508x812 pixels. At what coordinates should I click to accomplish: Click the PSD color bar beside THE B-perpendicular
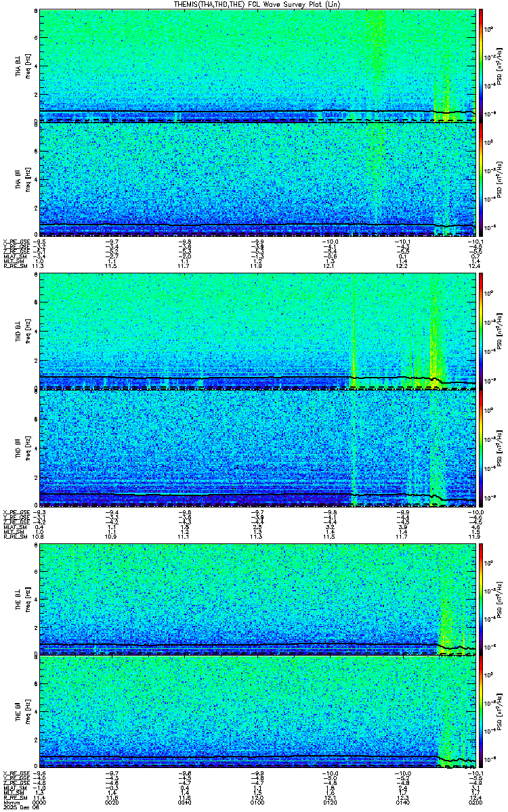[480, 599]
